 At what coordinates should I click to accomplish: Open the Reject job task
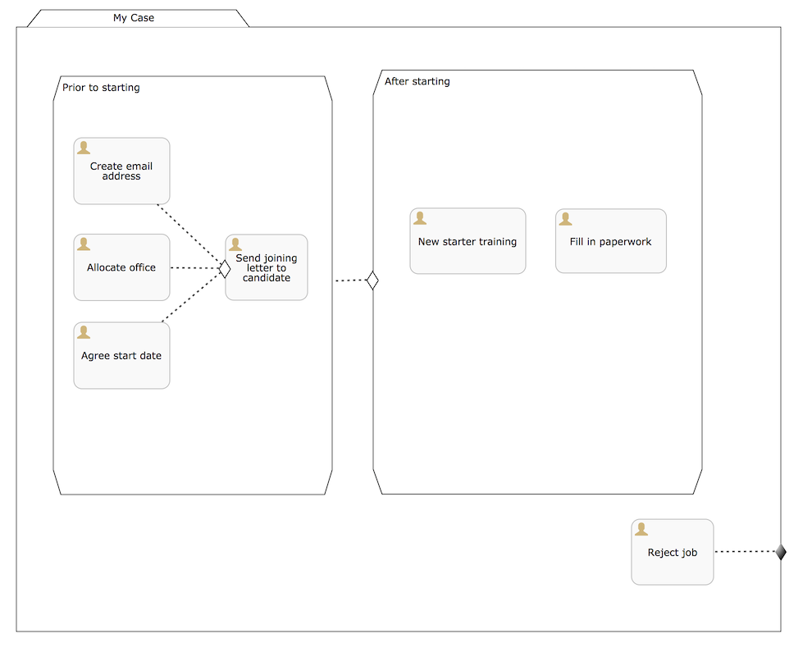click(x=672, y=552)
